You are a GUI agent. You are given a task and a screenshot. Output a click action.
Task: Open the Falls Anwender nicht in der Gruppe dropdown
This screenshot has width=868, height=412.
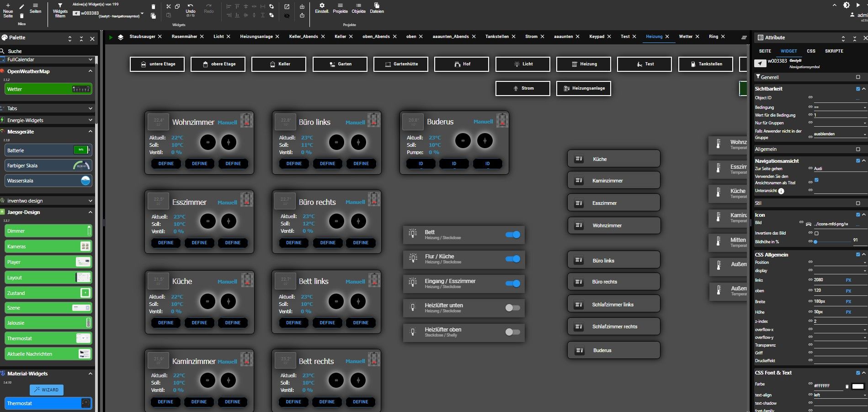pos(840,134)
